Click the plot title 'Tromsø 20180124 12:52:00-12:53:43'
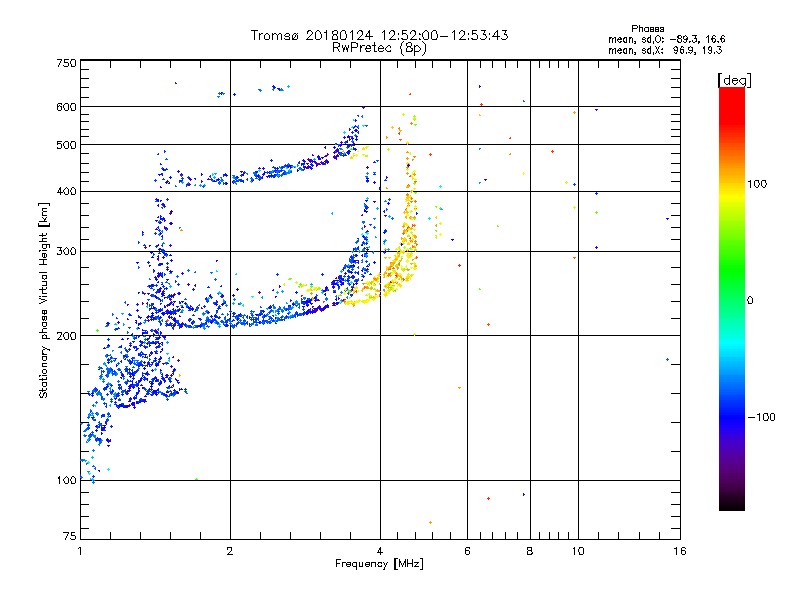The height and width of the screenshot is (600, 800). point(379,35)
